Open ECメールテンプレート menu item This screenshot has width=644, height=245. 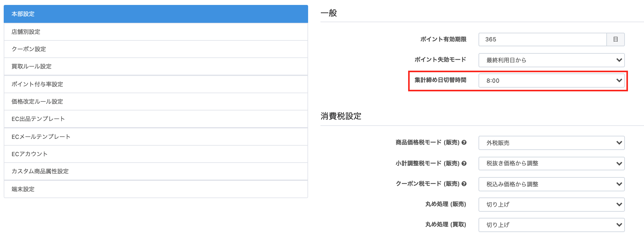[156, 137]
